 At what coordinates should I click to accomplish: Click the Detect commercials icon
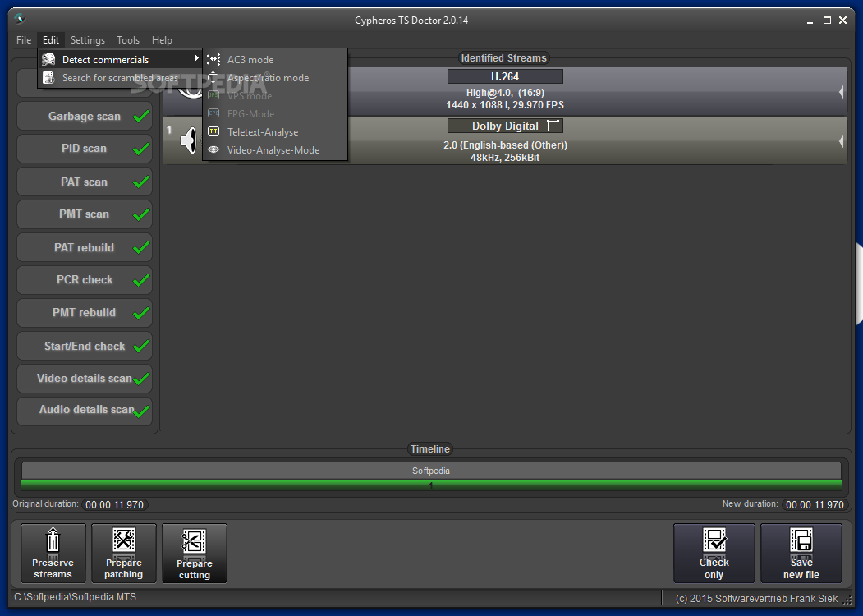pos(49,59)
